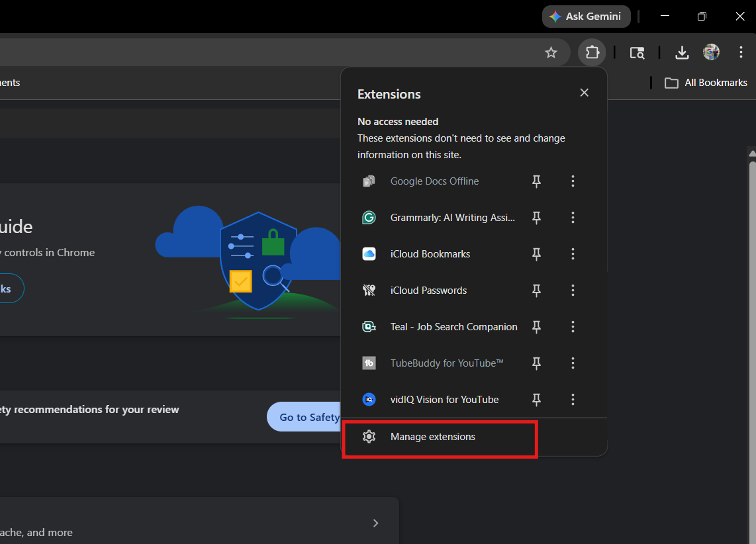Image resolution: width=756 pixels, height=544 pixels.
Task: Pin vidIQ Vision to toolbar
Action: click(536, 400)
